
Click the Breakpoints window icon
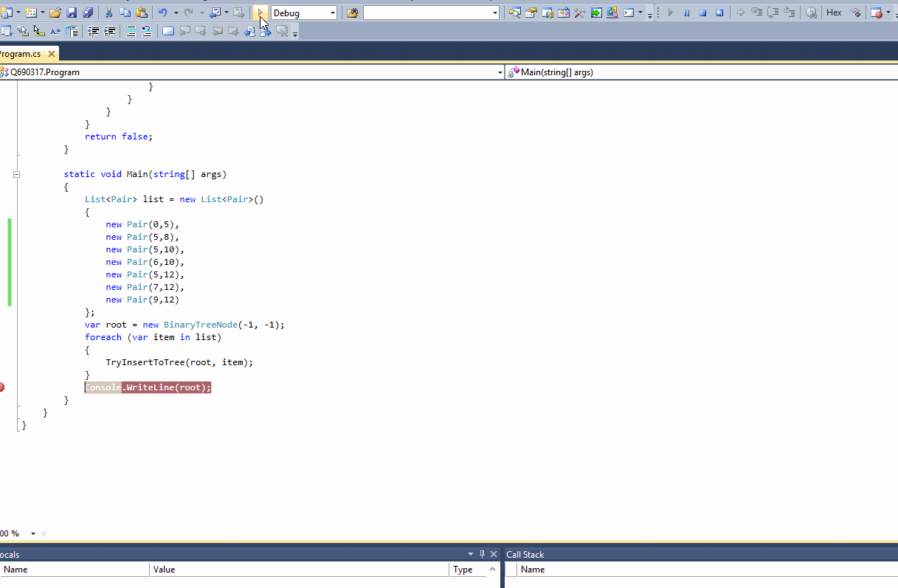pyautogui.click(x=877, y=13)
